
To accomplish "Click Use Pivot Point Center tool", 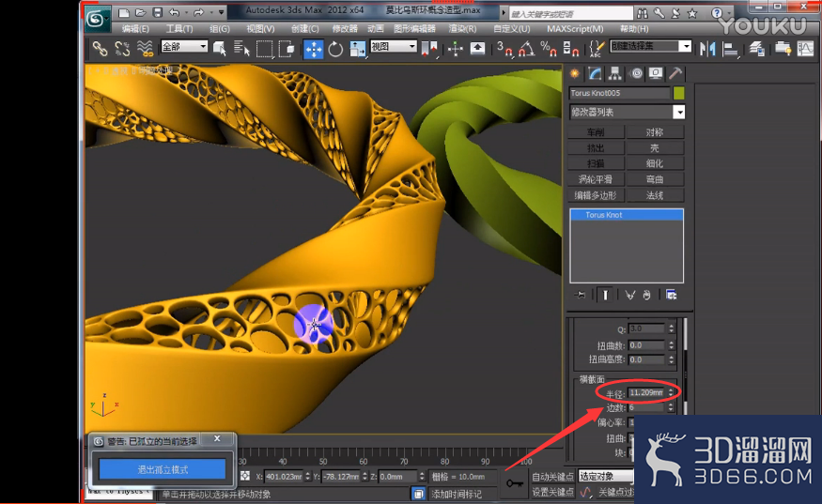I will [428, 49].
